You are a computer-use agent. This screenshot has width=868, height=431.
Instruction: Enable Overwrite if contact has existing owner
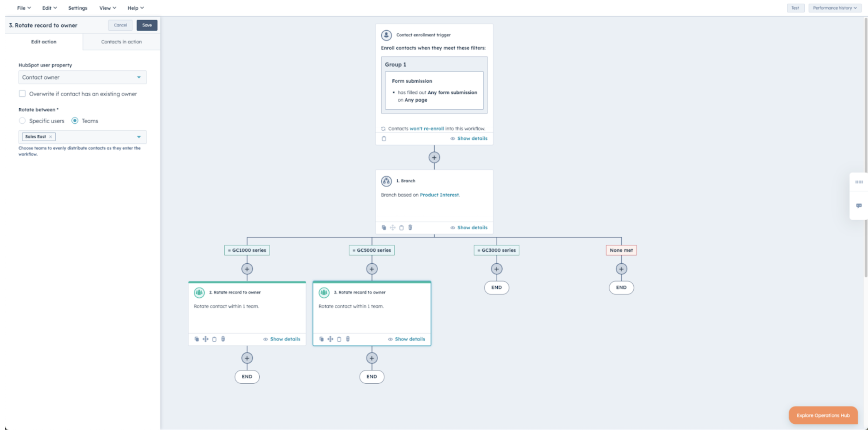(x=22, y=93)
